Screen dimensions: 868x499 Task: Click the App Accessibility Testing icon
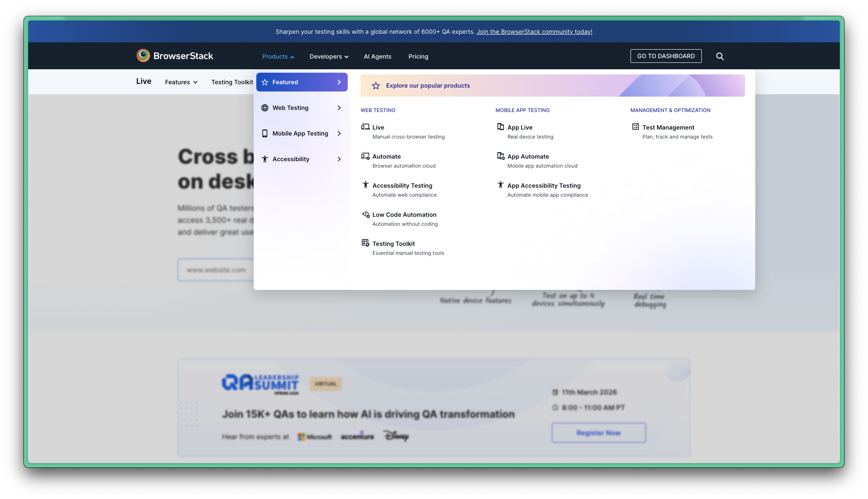pyautogui.click(x=500, y=185)
